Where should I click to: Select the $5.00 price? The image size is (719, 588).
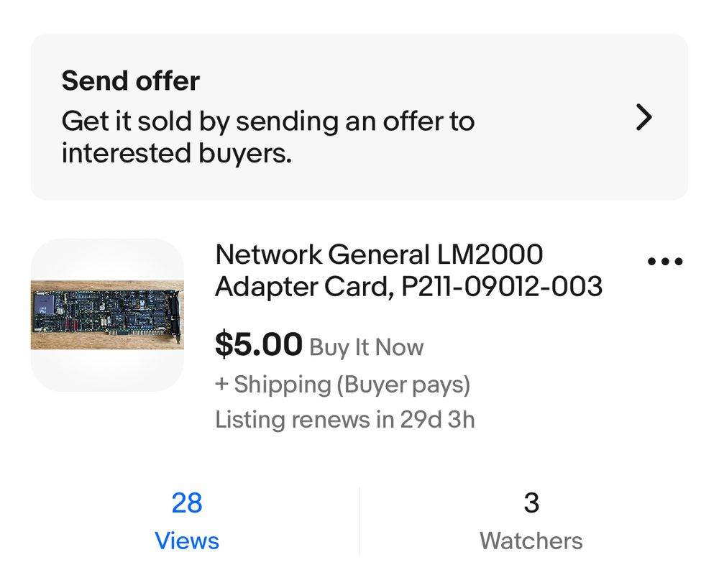[x=258, y=346]
